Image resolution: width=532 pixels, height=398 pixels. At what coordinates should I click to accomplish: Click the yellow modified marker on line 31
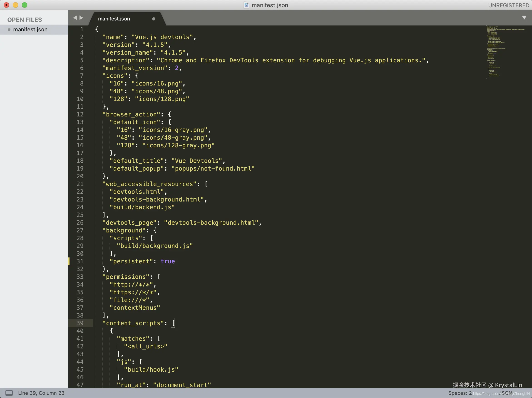(x=69, y=261)
